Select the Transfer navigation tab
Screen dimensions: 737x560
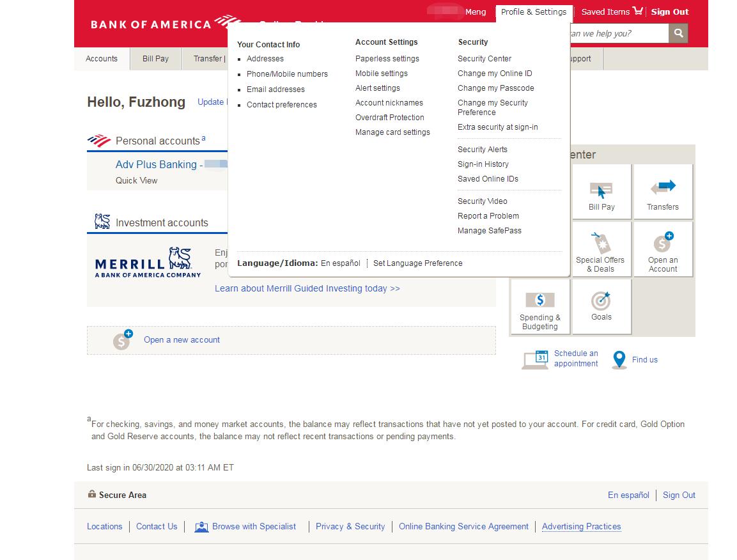(207, 59)
